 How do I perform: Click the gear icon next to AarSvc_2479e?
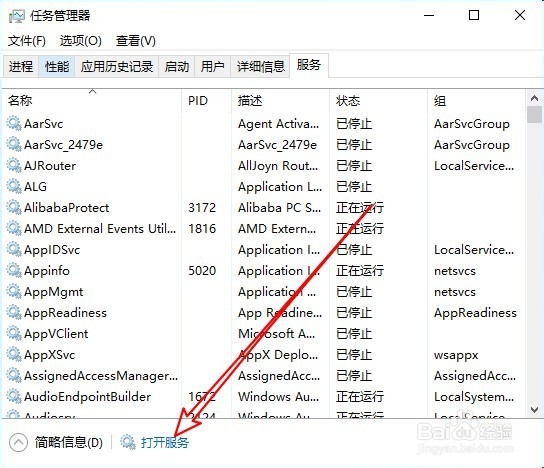tap(14, 145)
